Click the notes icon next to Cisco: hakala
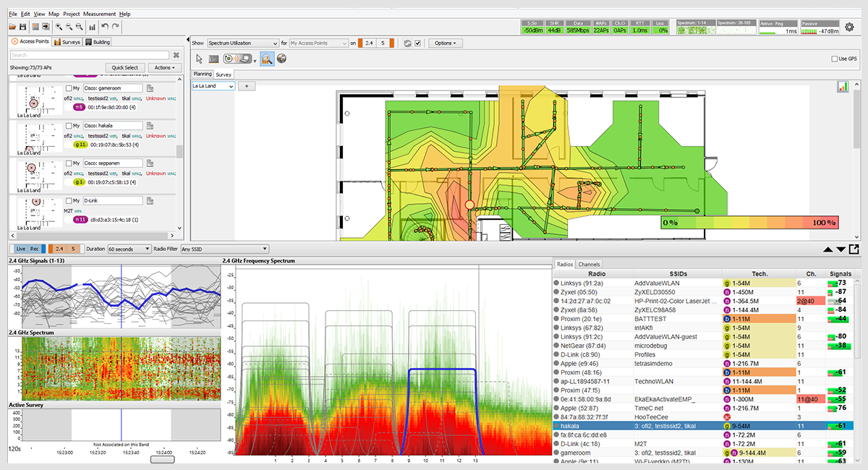 [150, 126]
